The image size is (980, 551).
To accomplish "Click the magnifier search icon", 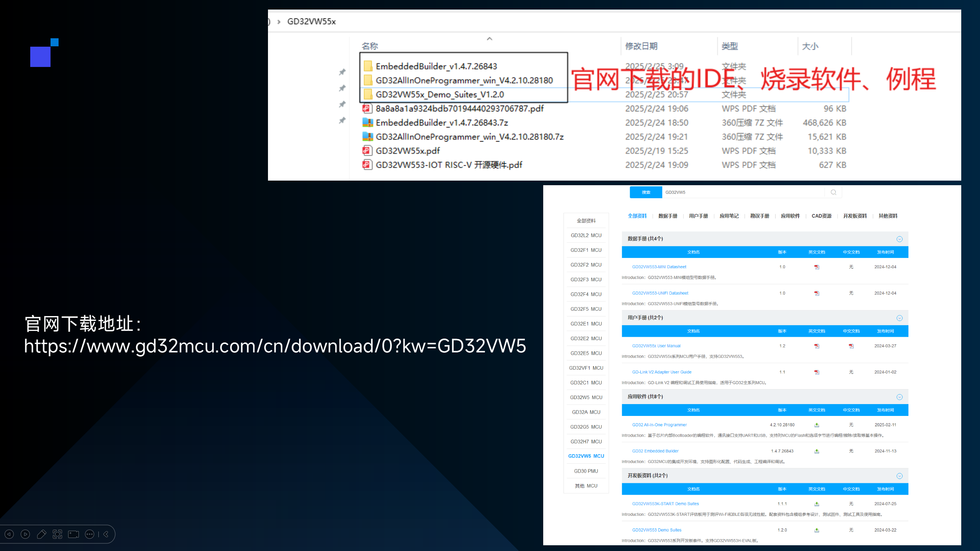I will coord(833,192).
